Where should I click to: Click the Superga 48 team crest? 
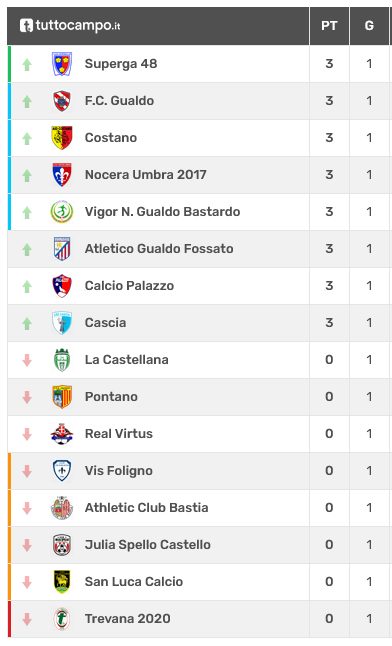[62, 64]
